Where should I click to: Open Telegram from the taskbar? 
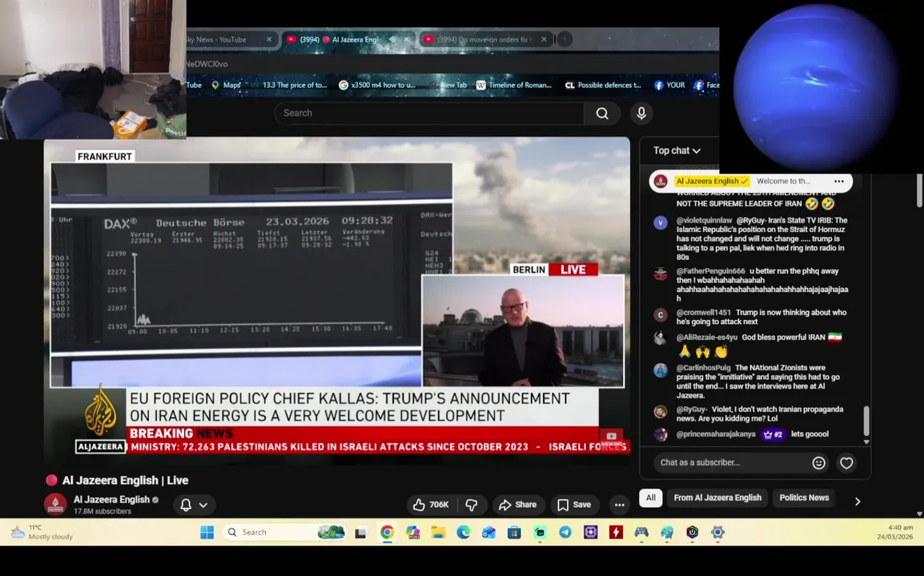click(565, 533)
